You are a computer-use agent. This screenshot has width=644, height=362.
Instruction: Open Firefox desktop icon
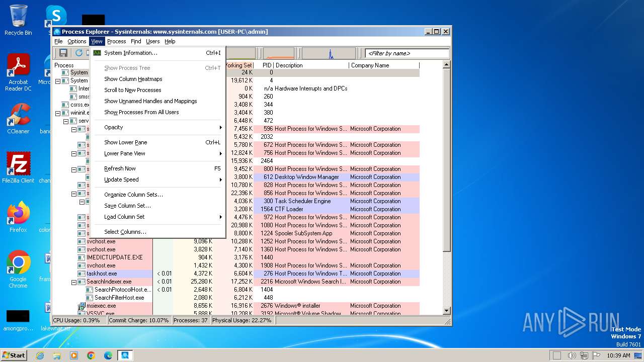(18, 217)
